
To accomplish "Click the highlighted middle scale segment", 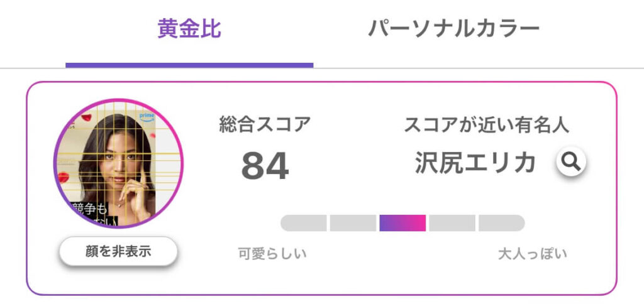I will tap(402, 223).
